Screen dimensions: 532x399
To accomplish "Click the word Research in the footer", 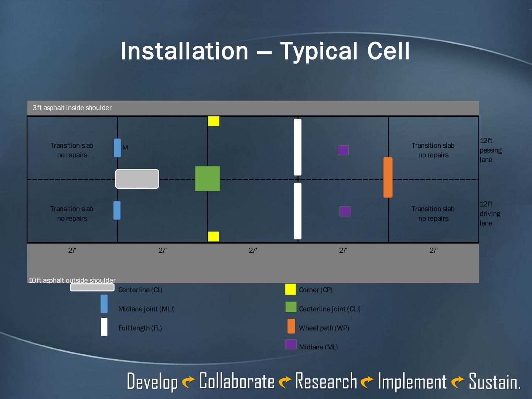I will [x=326, y=381].
